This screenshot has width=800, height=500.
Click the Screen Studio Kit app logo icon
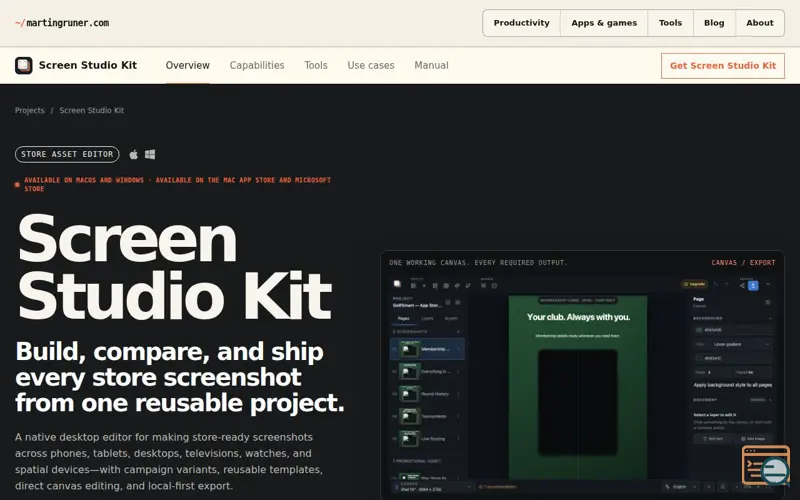coord(23,65)
